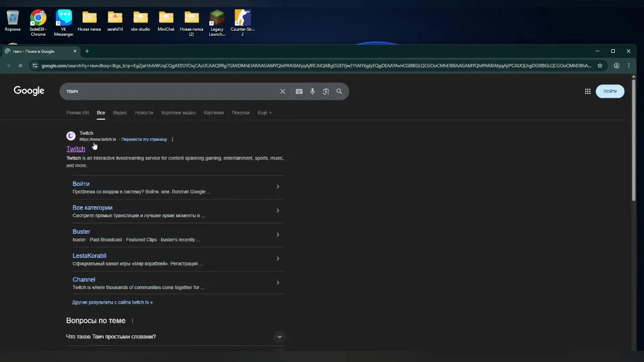The image size is (644, 362).
Task: Click the blue Войти sign-in button
Action: (610, 91)
